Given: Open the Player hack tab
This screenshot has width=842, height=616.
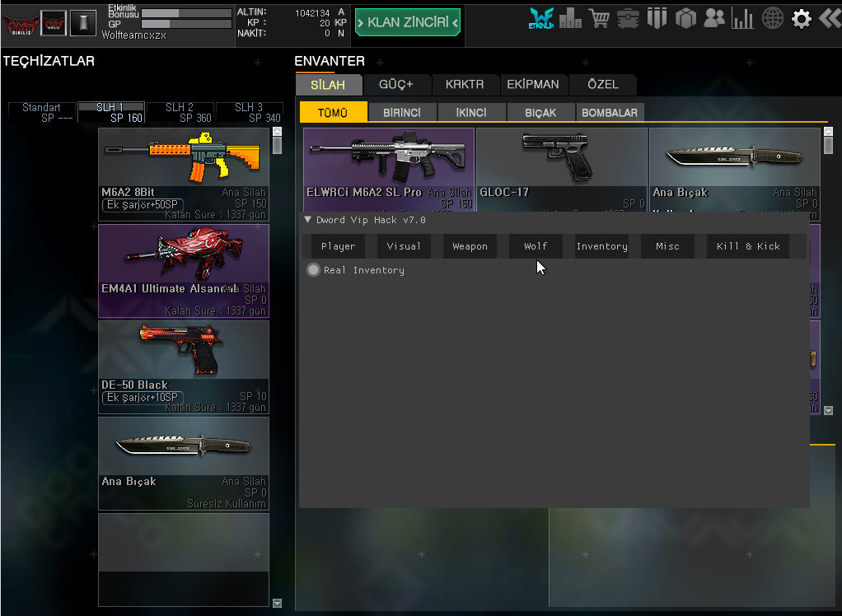Looking at the screenshot, I should coord(339,246).
